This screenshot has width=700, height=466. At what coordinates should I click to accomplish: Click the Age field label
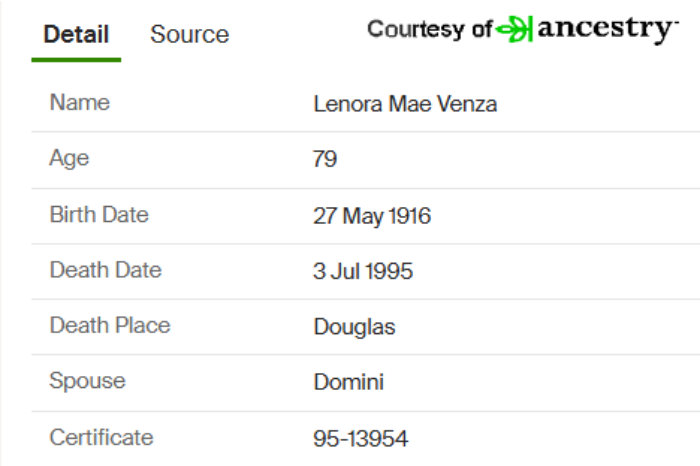click(69, 159)
